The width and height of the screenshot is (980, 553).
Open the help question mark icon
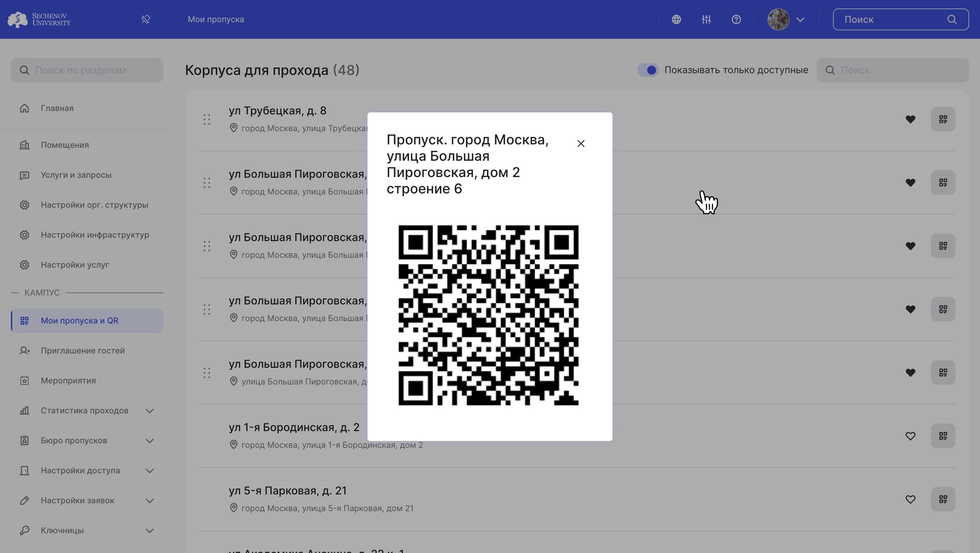click(x=736, y=19)
